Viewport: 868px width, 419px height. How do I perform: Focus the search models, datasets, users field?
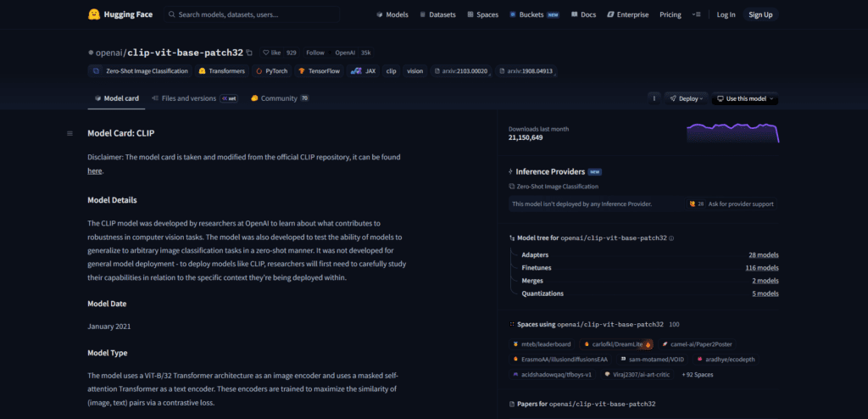(x=251, y=14)
